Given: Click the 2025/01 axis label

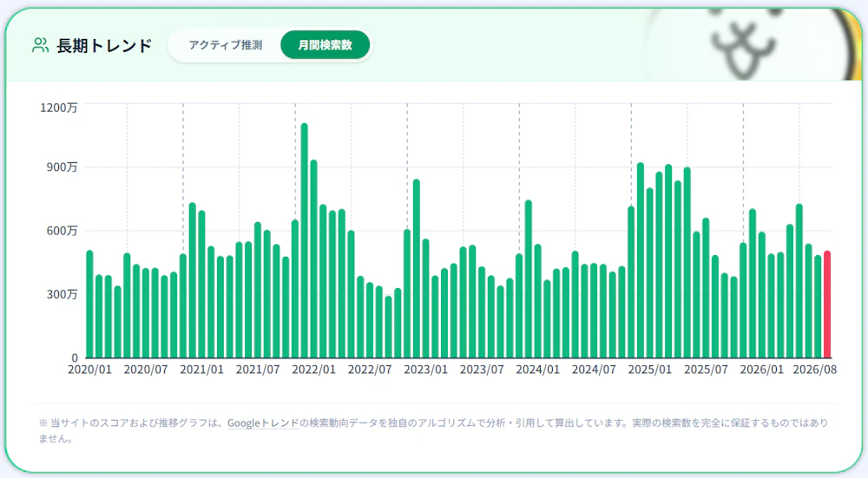Looking at the screenshot, I should [x=650, y=370].
